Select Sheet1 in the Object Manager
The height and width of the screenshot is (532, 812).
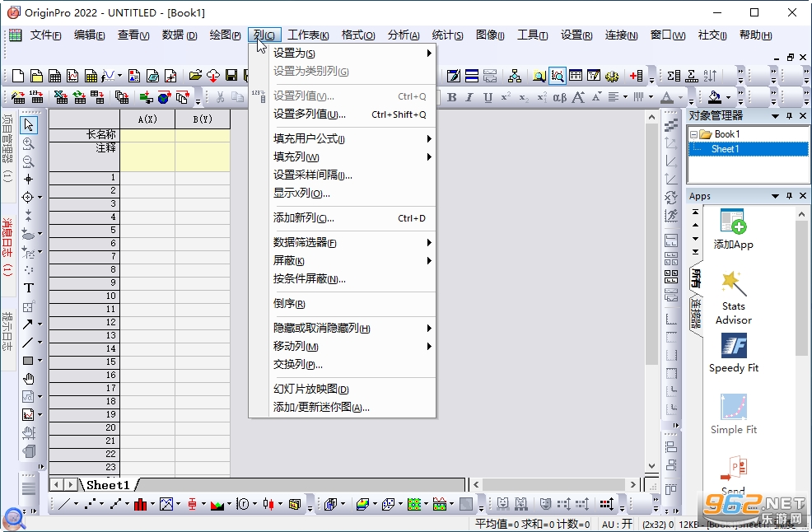[x=725, y=149]
